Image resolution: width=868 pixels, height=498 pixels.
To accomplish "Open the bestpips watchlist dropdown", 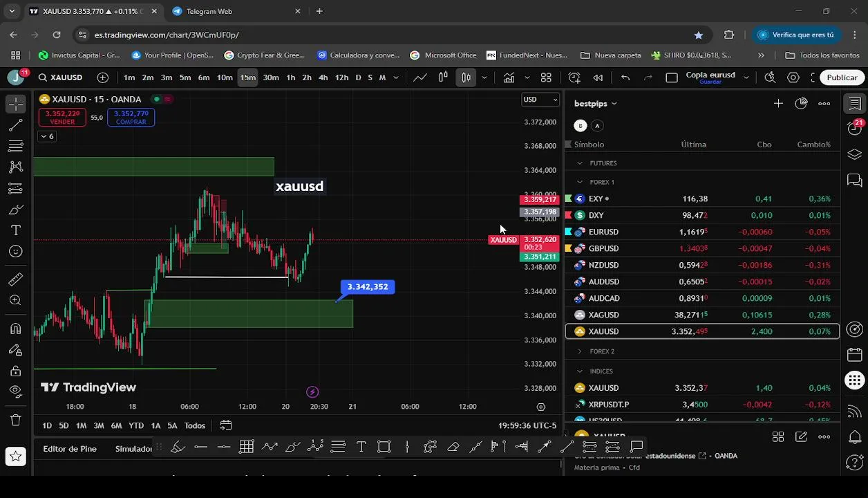I will pyautogui.click(x=596, y=104).
